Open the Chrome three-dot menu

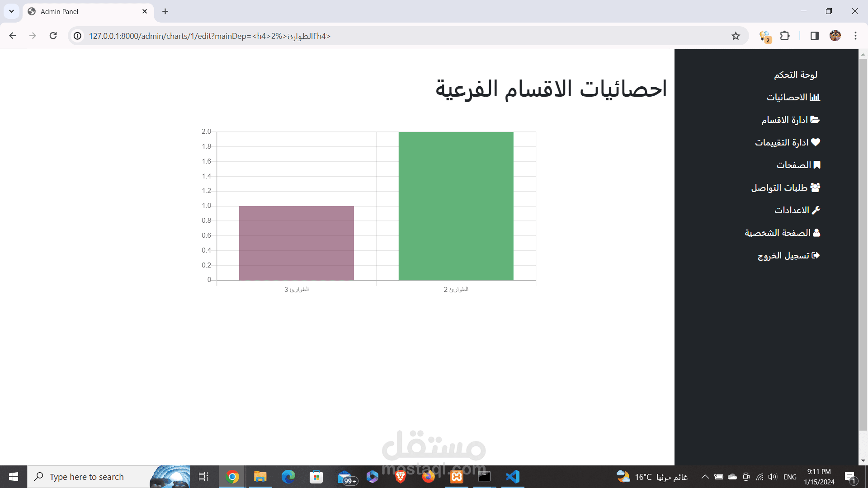[855, 36]
